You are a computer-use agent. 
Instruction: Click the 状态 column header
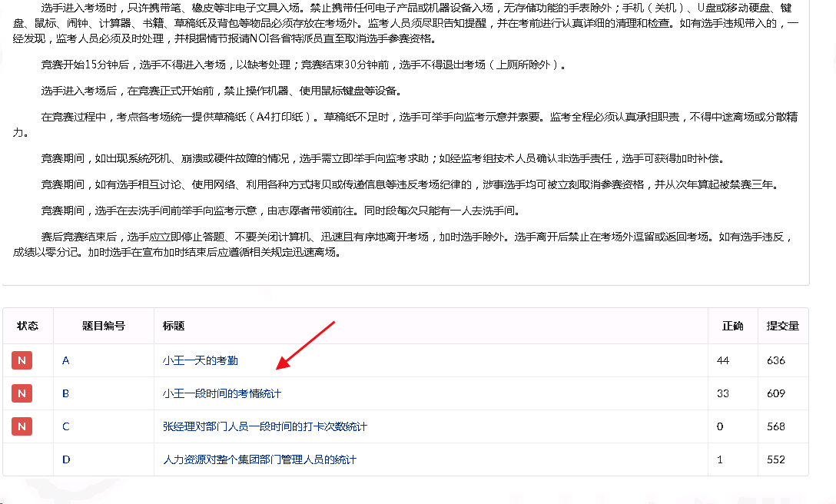pos(28,326)
